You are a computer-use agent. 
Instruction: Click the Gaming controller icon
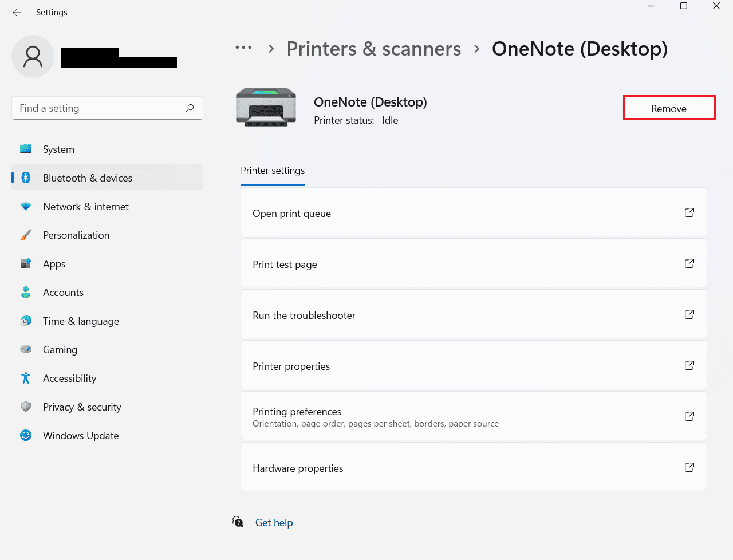click(26, 349)
